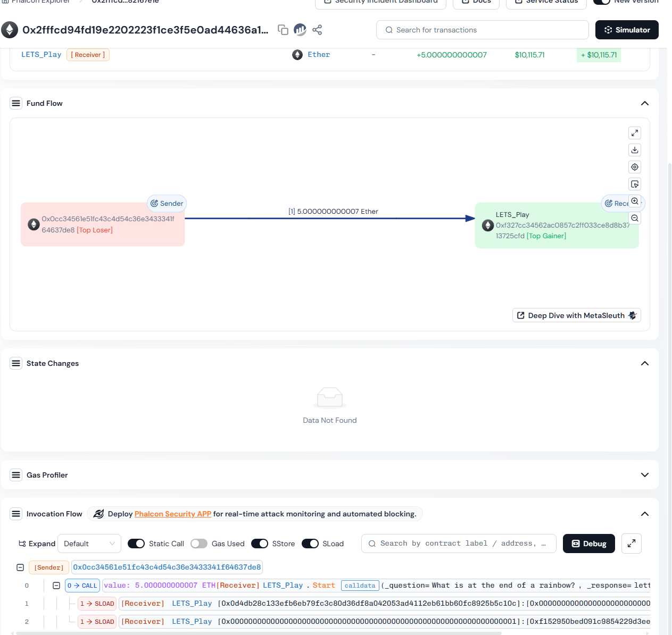Select the red Top Loser sender node
672x635 pixels.
[103, 224]
